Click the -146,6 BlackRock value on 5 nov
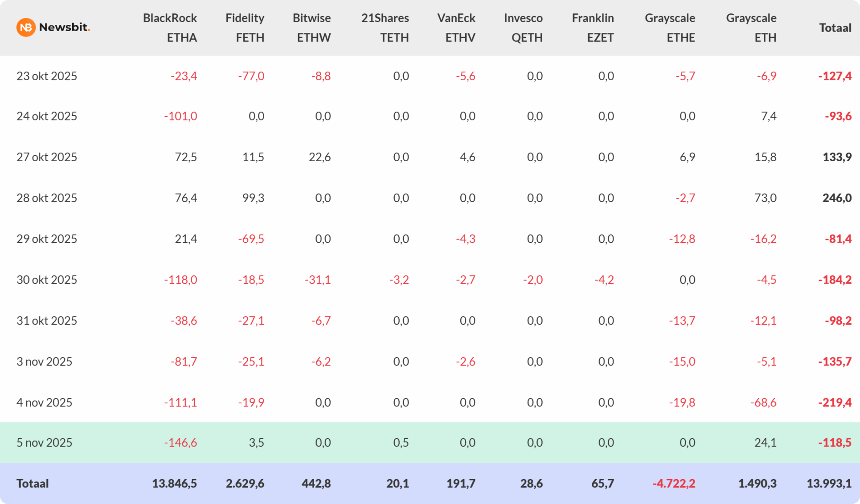The image size is (860, 504). 180,443
